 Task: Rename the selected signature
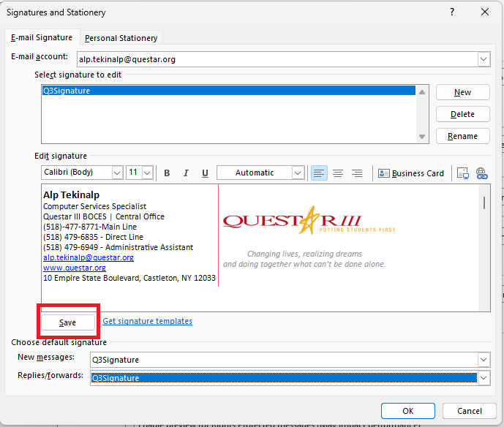click(462, 136)
